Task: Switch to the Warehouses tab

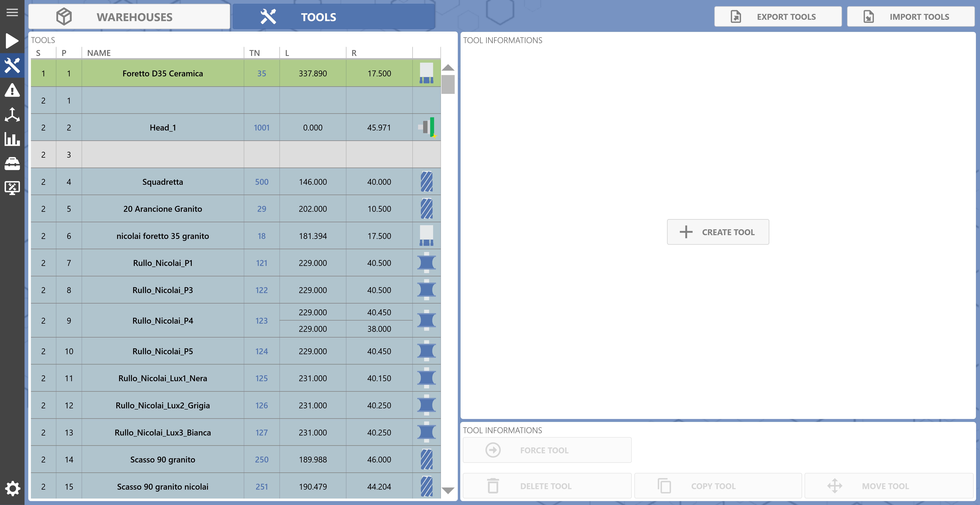Action: (x=129, y=17)
